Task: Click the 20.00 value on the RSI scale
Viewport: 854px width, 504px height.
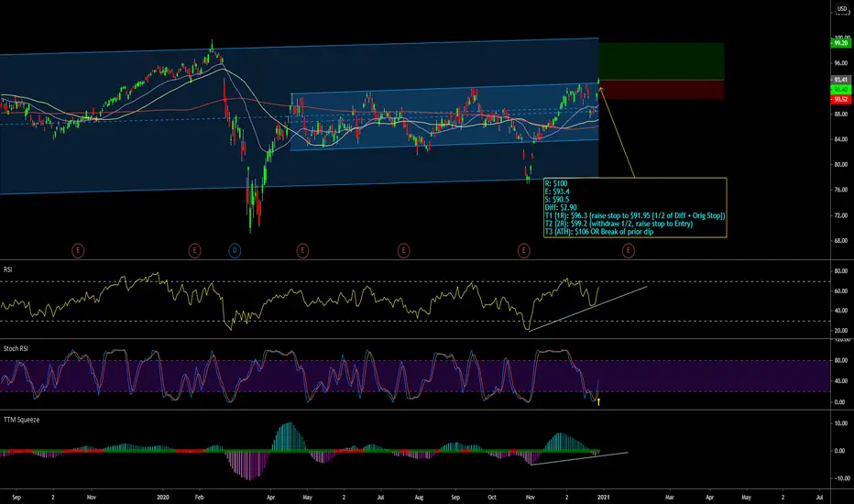Action: tap(841, 331)
